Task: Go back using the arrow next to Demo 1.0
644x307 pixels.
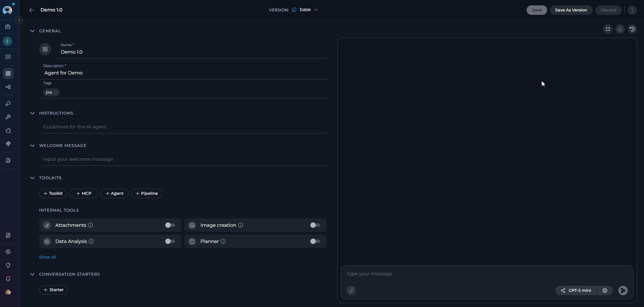Action: pyautogui.click(x=32, y=10)
